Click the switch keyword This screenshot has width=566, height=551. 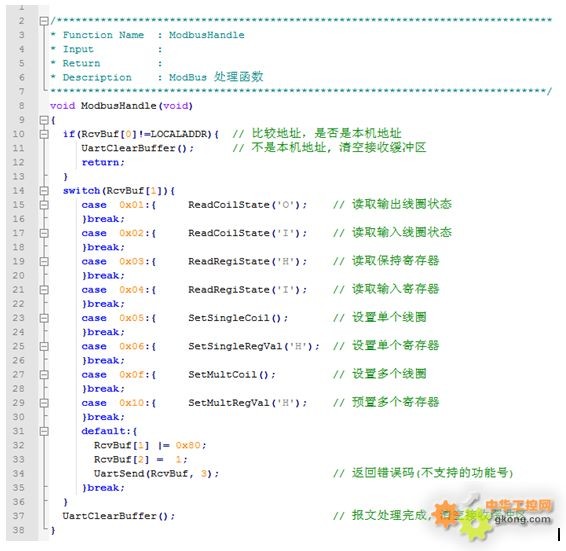click(81, 191)
